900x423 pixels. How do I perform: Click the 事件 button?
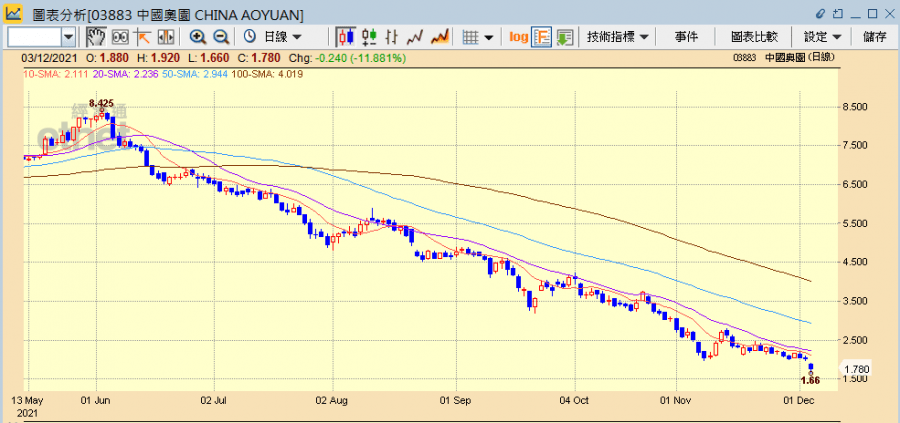point(686,37)
